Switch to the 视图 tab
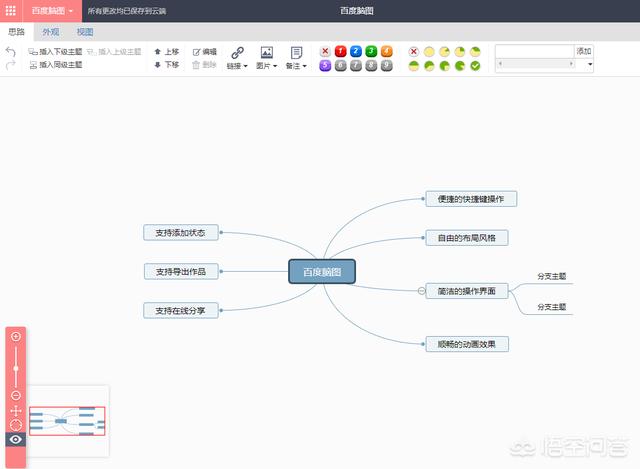640x469 pixels. [85, 32]
